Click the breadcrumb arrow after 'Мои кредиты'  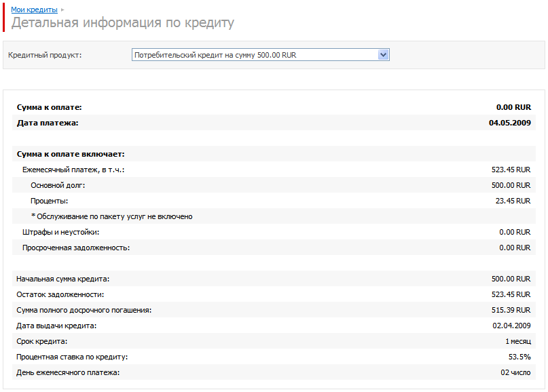[62, 9]
